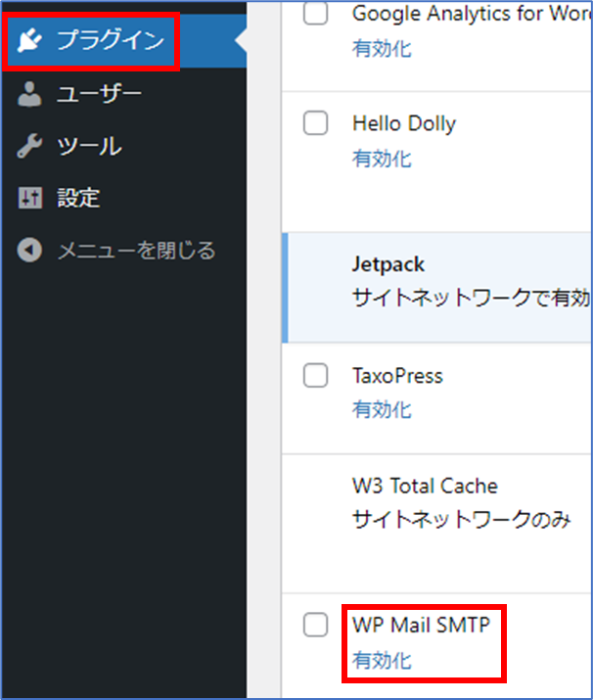
Task: Click Jetpack's サイトネットワークで有効 status text
Action: [472, 298]
